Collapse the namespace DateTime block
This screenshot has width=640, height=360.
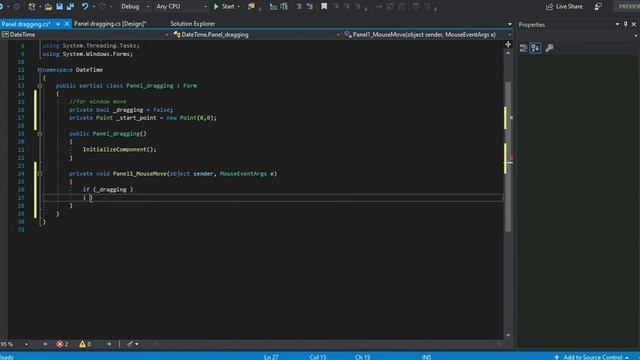pos(40,70)
